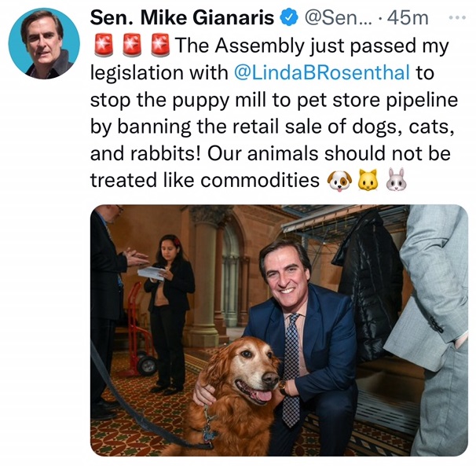476x466 pixels.
Task: Open the tweet's more options menu
Action: point(456,17)
